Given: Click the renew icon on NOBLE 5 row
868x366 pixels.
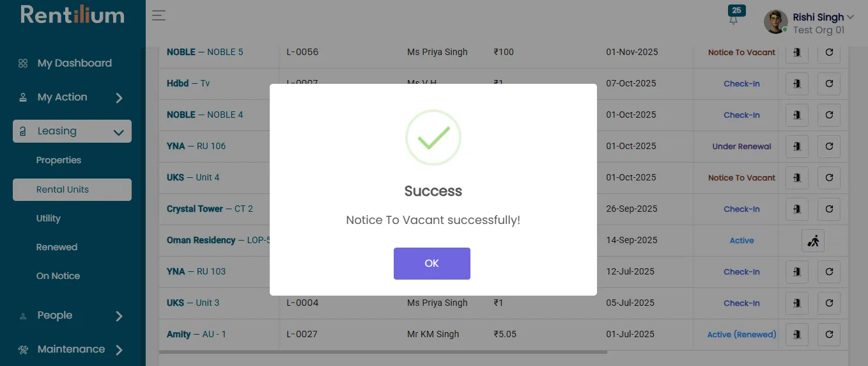Looking at the screenshot, I should [x=829, y=52].
